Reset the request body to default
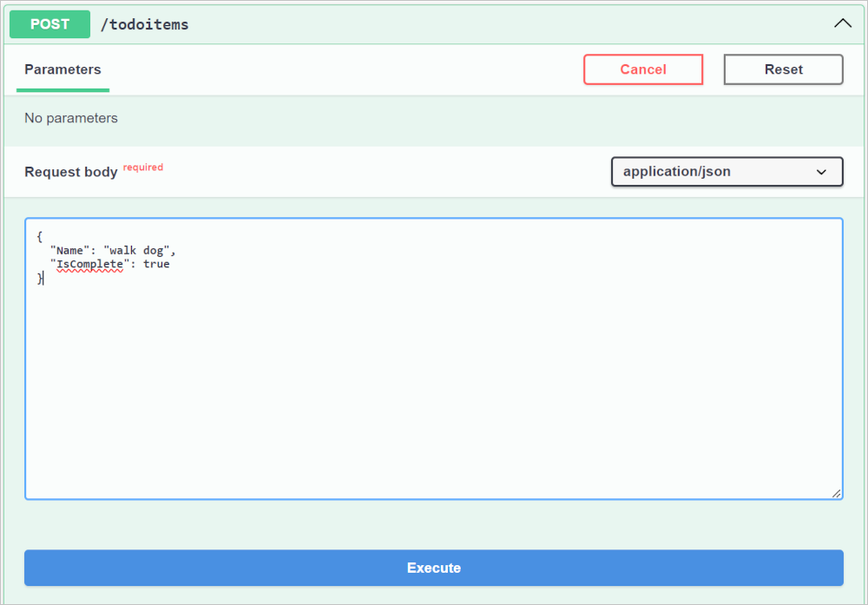The image size is (868, 605). [783, 69]
